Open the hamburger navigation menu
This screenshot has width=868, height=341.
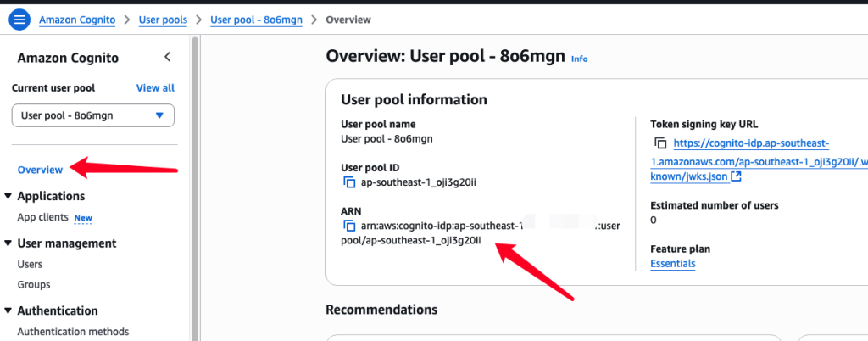(19, 20)
